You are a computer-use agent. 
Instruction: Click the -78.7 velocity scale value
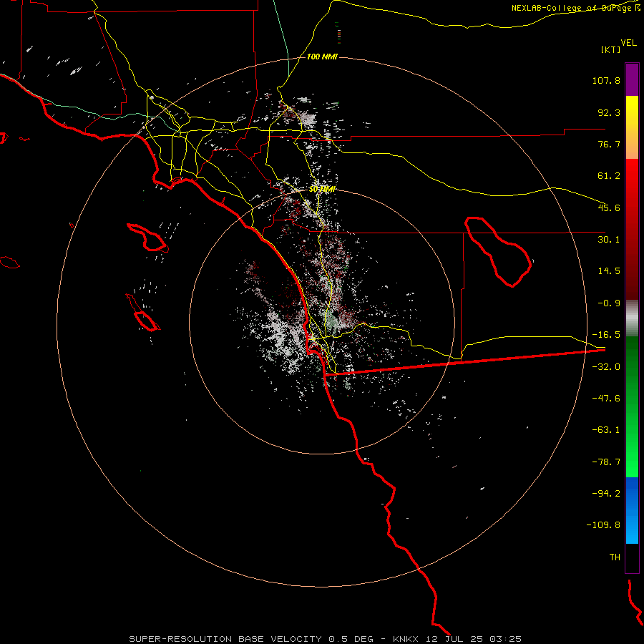click(606, 462)
